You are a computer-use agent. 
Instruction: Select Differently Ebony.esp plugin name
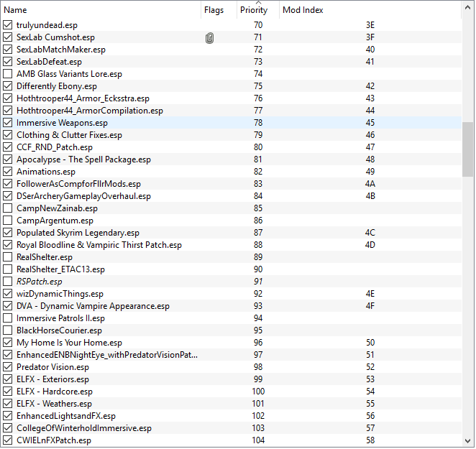tap(57, 86)
